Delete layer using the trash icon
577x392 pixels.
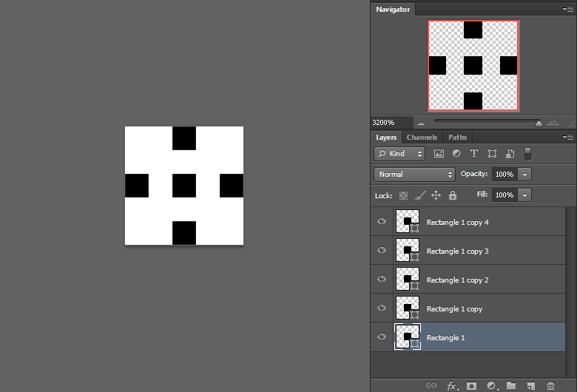[550, 385]
